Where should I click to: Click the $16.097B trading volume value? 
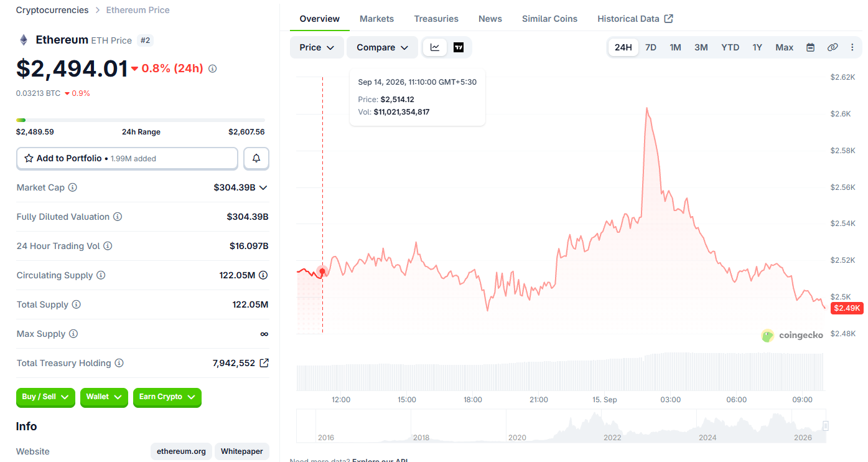tap(249, 246)
